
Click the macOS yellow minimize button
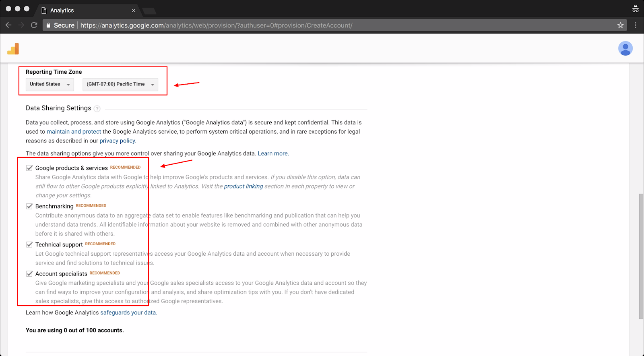pyautogui.click(x=18, y=8)
